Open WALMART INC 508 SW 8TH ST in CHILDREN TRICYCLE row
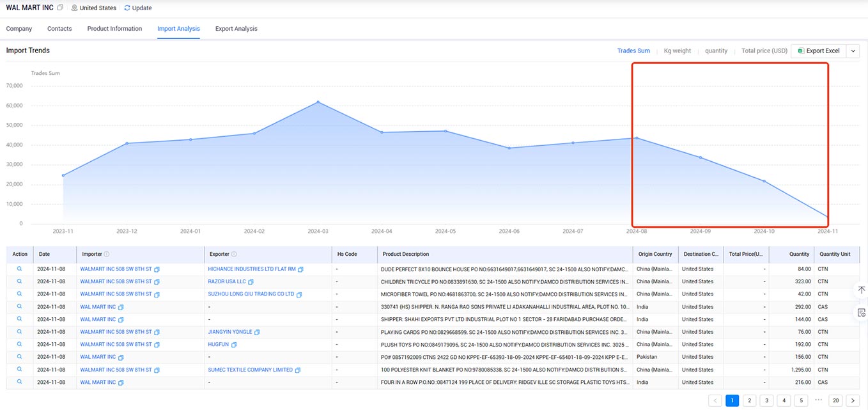This screenshot has width=868, height=410. (116, 281)
